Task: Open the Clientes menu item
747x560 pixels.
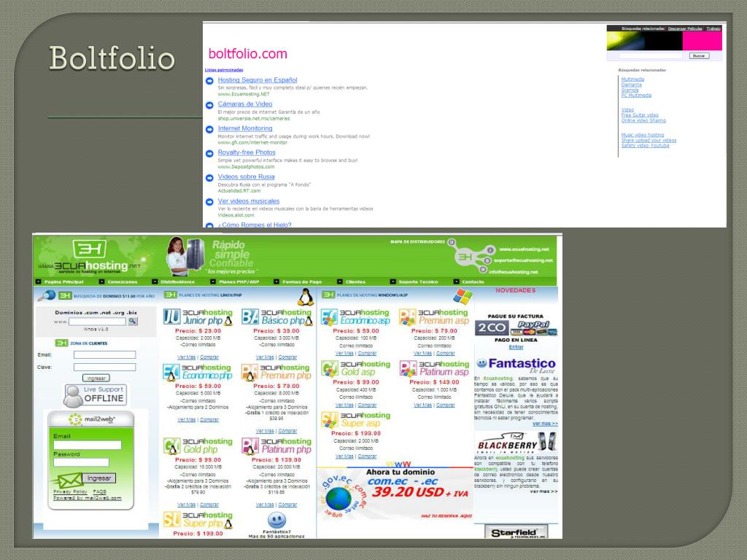Action: coord(355,282)
